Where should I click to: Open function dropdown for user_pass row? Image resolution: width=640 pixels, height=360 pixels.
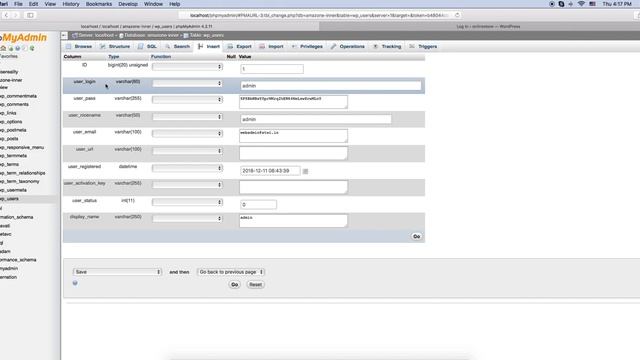coord(187,100)
